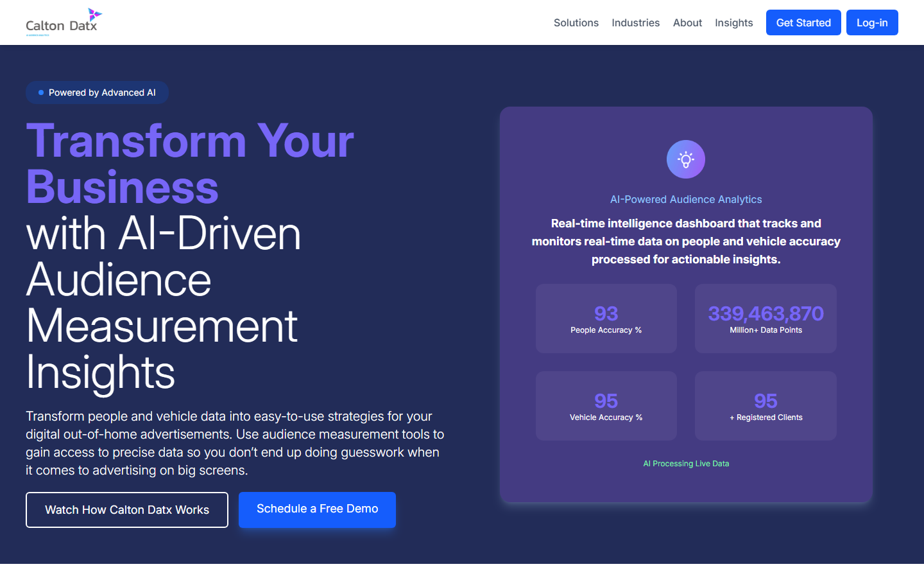Click the Registered Clients stat card

click(x=765, y=406)
